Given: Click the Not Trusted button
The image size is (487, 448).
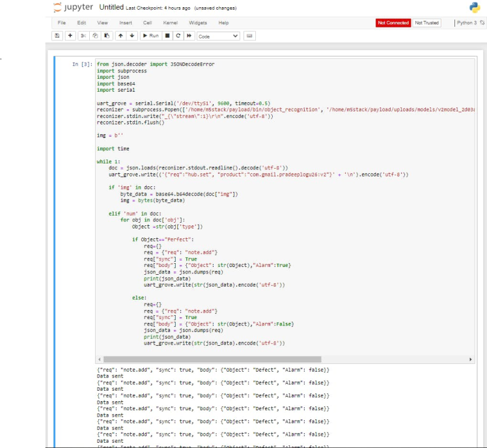Looking at the screenshot, I should pyautogui.click(x=426, y=23).
